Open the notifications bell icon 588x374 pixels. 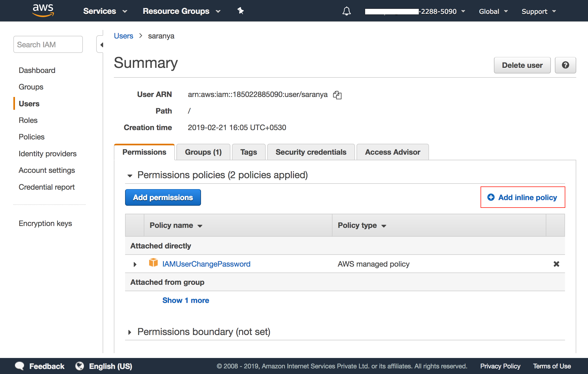346,11
